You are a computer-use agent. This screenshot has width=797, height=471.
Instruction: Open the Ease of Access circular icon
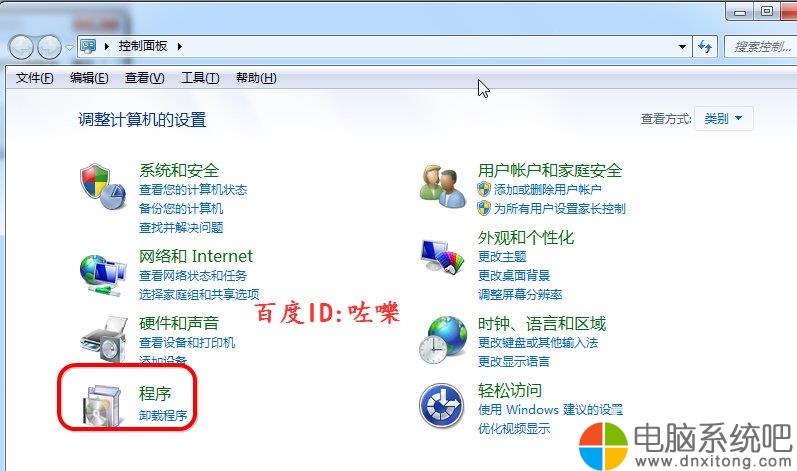coord(442,405)
